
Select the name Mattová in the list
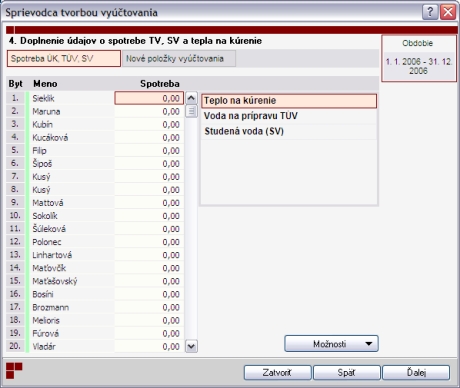48,203
